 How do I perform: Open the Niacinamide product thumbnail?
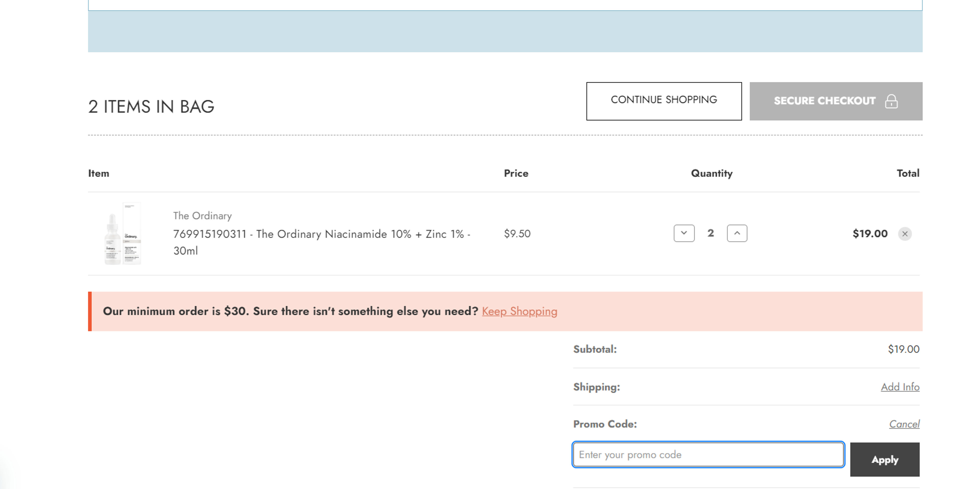point(122,233)
